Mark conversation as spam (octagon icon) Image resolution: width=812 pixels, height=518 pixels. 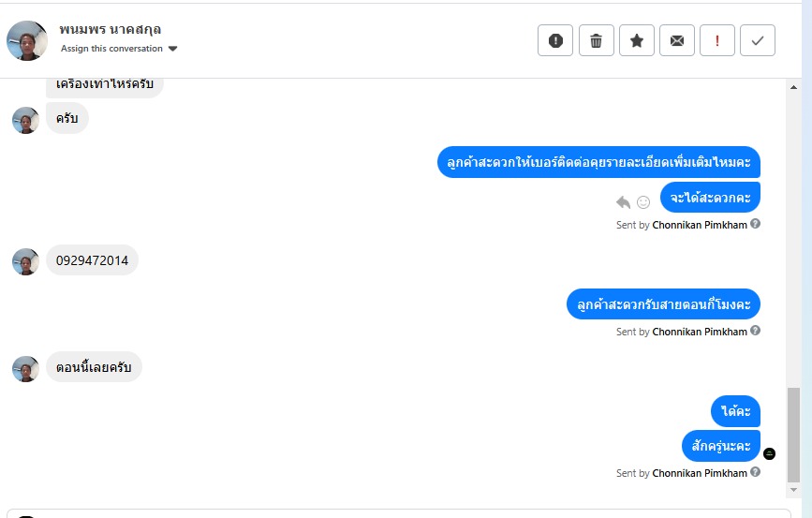tap(555, 40)
